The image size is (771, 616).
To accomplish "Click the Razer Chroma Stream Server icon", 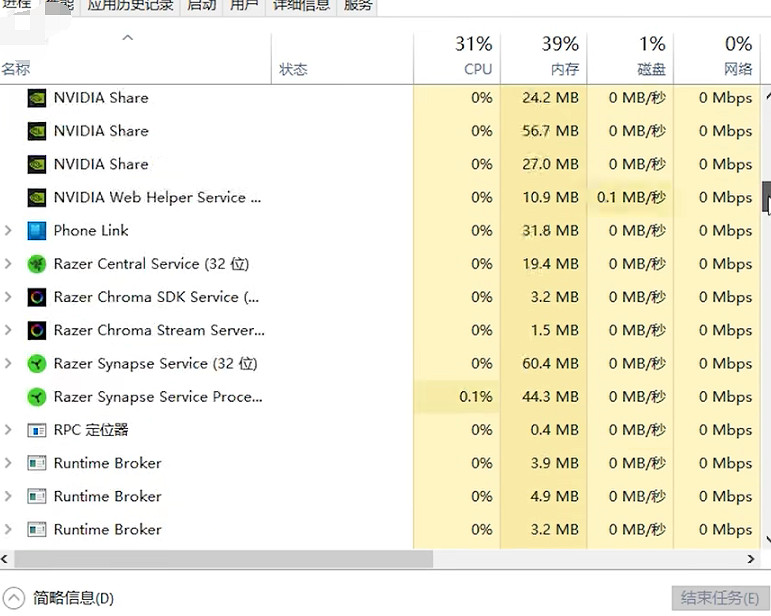I will pyautogui.click(x=37, y=330).
